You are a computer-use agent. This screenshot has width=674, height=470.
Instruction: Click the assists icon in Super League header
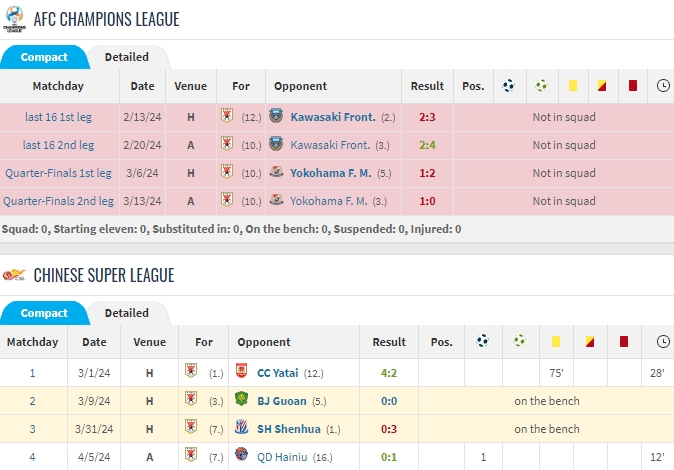518,341
